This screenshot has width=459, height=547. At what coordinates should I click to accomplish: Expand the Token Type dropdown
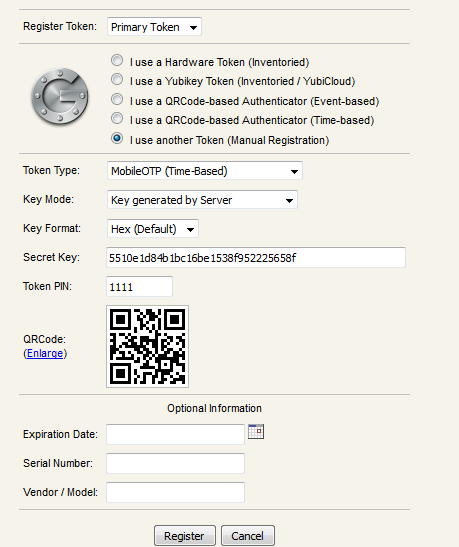pyautogui.click(x=205, y=171)
